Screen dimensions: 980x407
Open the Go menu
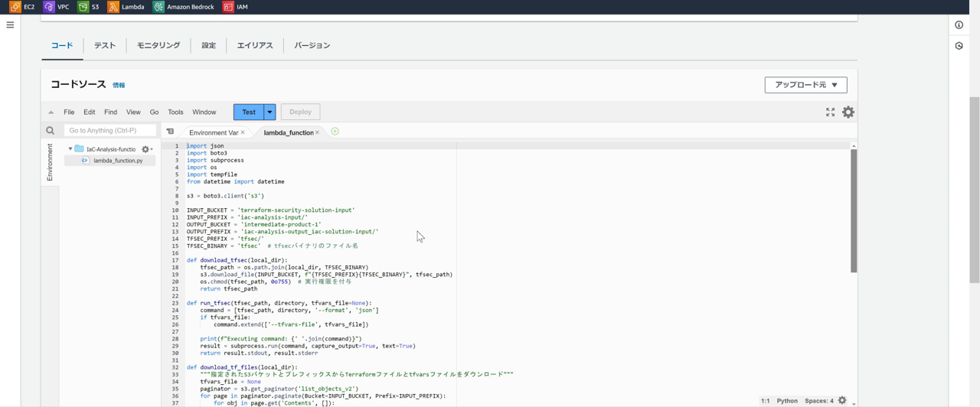(154, 112)
